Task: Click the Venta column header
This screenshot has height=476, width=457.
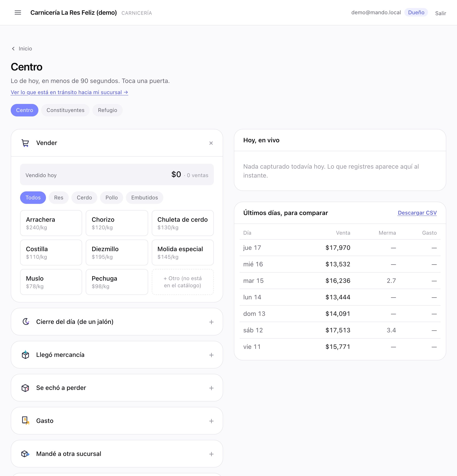Action: [x=343, y=233]
